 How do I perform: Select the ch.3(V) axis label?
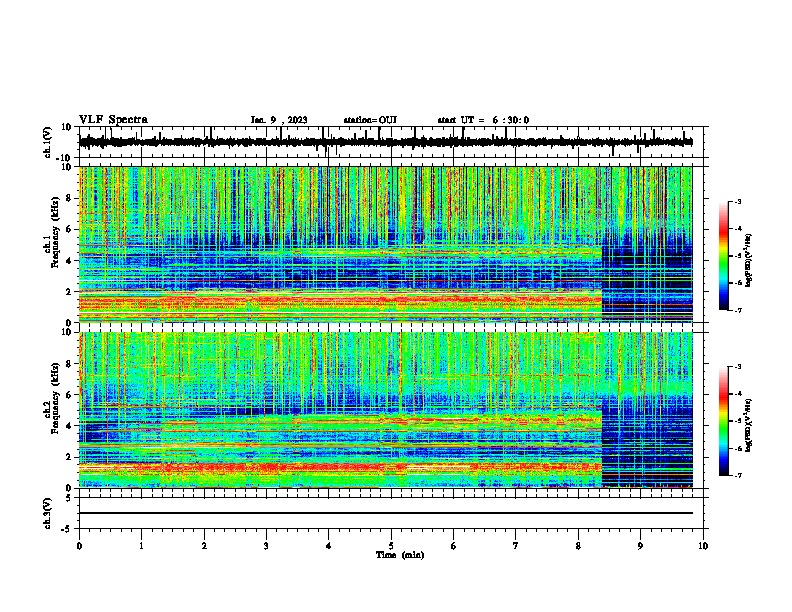(48, 513)
